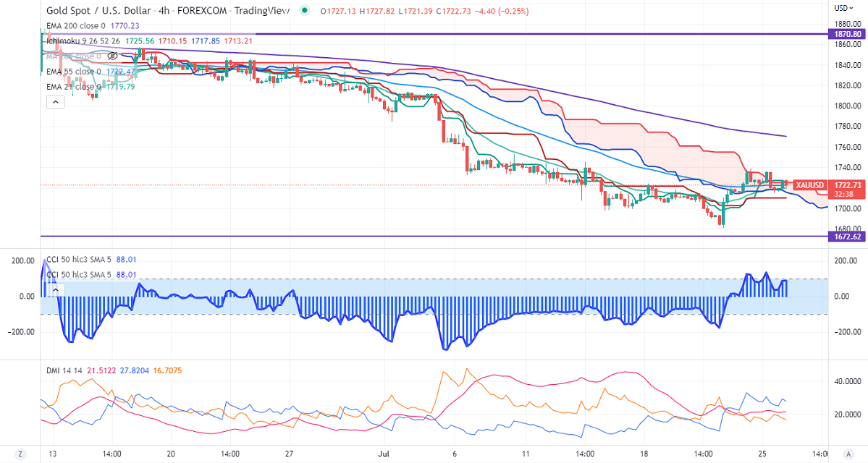Select the EMA 55 close 0 legend
The width and height of the screenshot is (868, 463).
click(74, 72)
